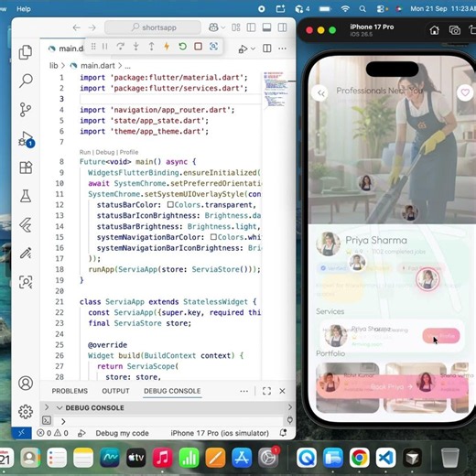Image resolution: width=476 pixels, height=476 pixels.
Task: Open the Flutter sidebar view
Action: tap(26, 224)
